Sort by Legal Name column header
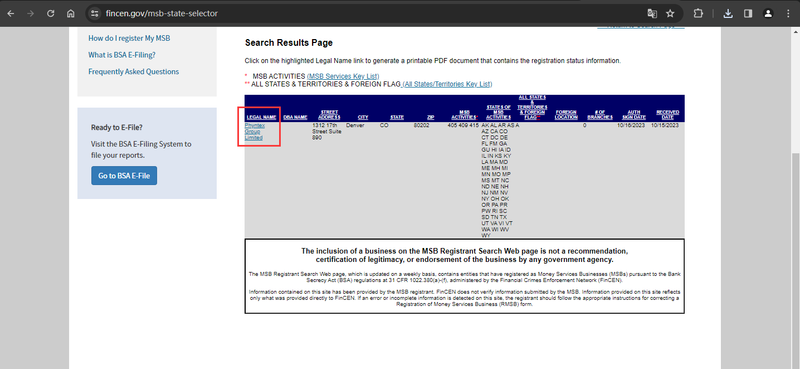 261,117
